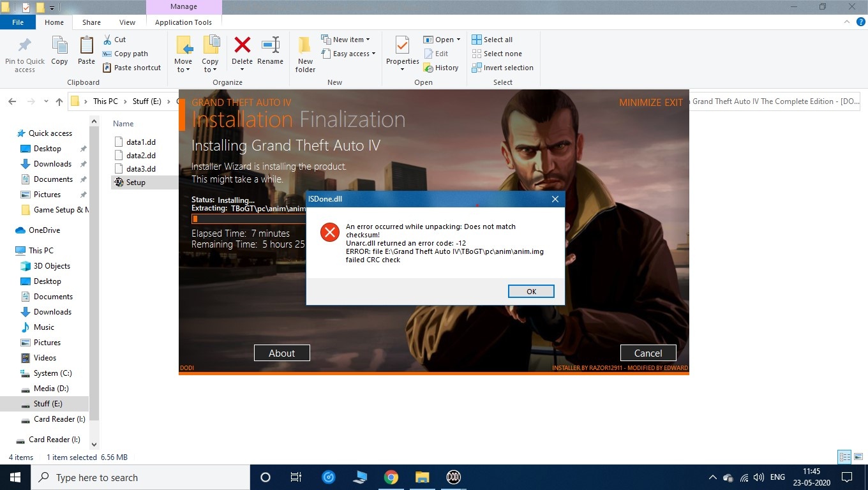Open the View ribbon tab
868x490 pixels.
[127, 22]
